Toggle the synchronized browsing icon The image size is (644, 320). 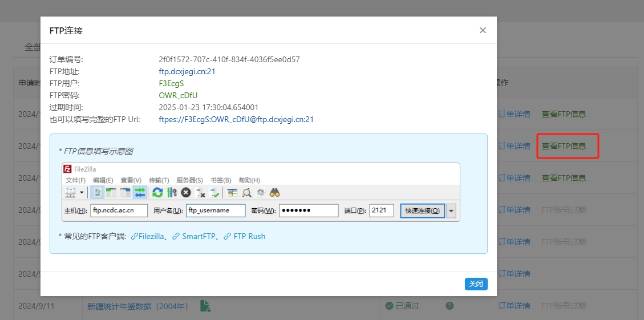260,192
